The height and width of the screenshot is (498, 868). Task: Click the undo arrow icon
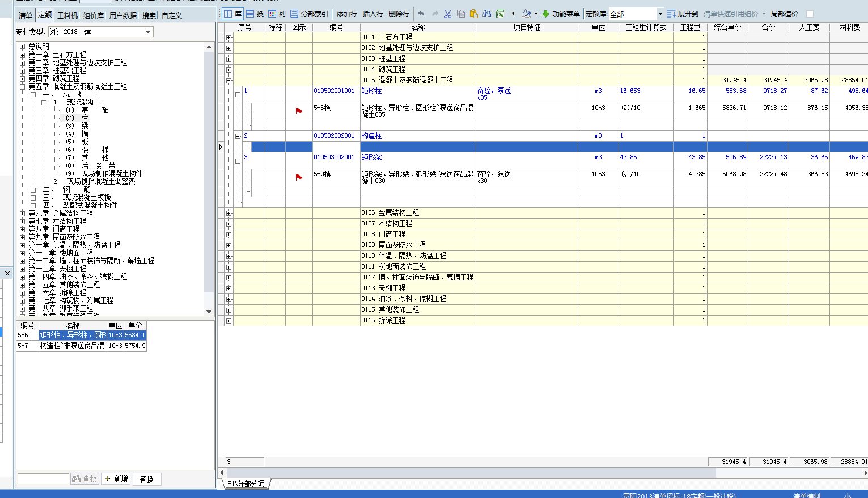[421, 14]
